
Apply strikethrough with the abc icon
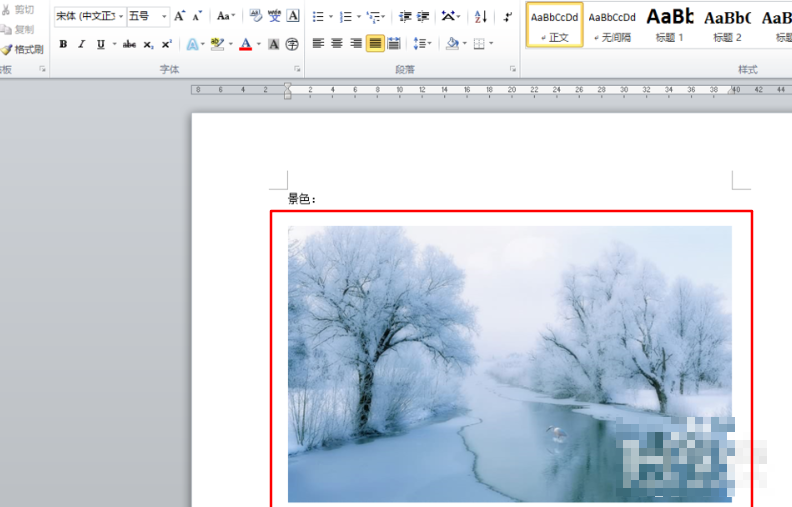pos(129,44)
